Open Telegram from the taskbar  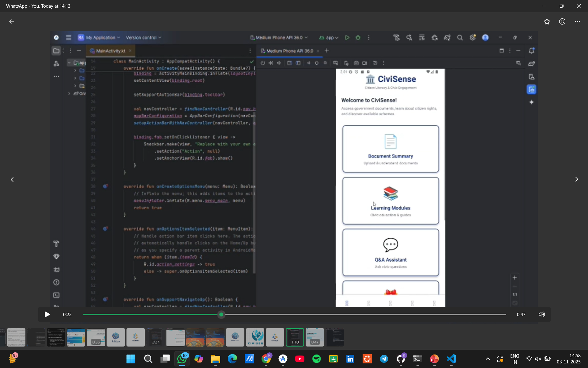click(384, 359)
